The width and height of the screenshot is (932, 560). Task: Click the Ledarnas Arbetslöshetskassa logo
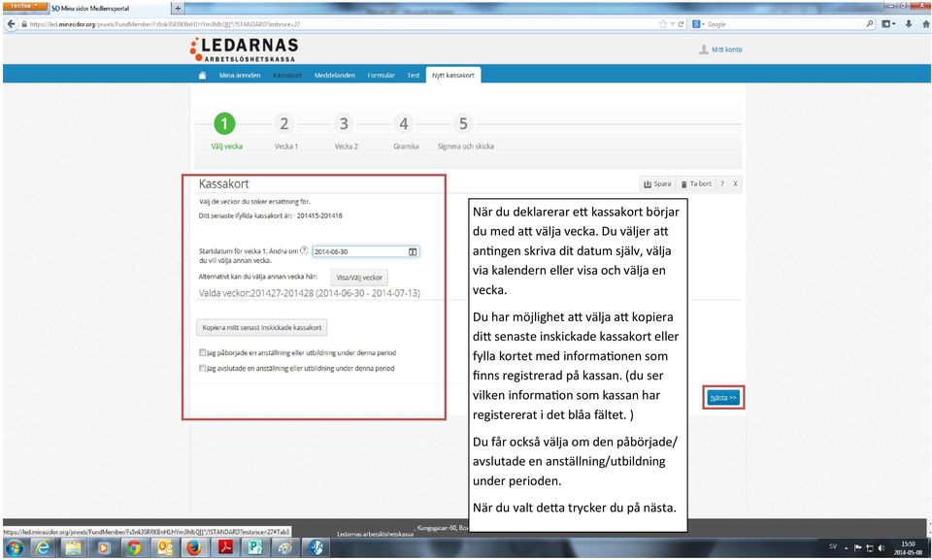[244, 49]
